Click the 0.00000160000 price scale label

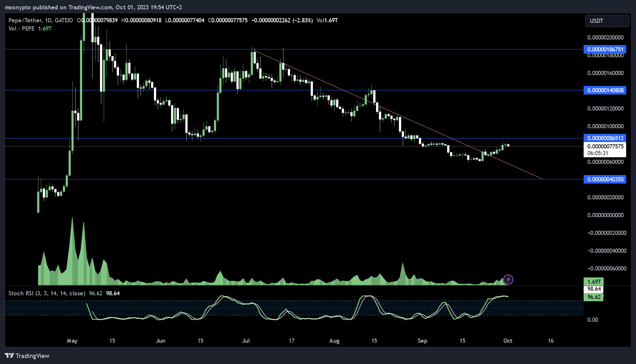pos(606,73)
